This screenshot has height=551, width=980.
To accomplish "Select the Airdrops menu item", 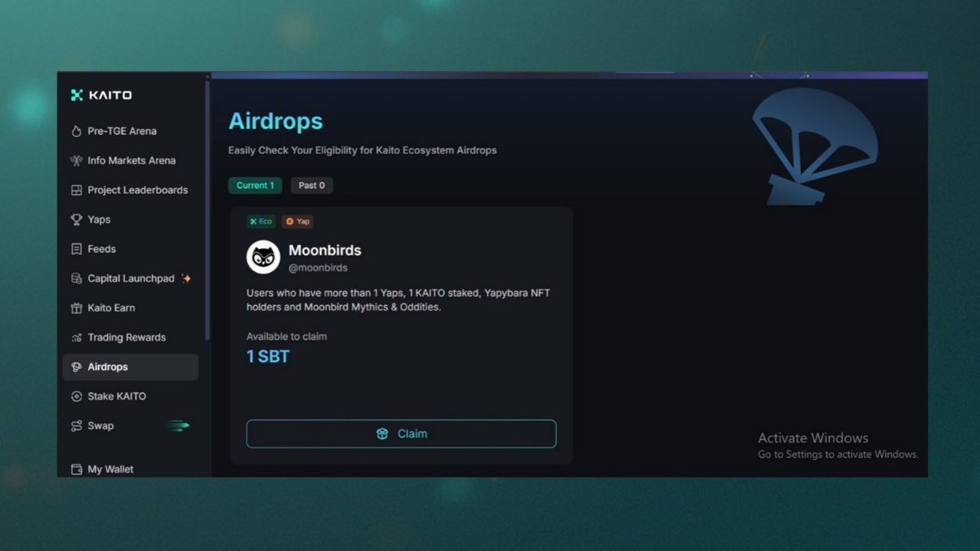I will tap(131, 367).
